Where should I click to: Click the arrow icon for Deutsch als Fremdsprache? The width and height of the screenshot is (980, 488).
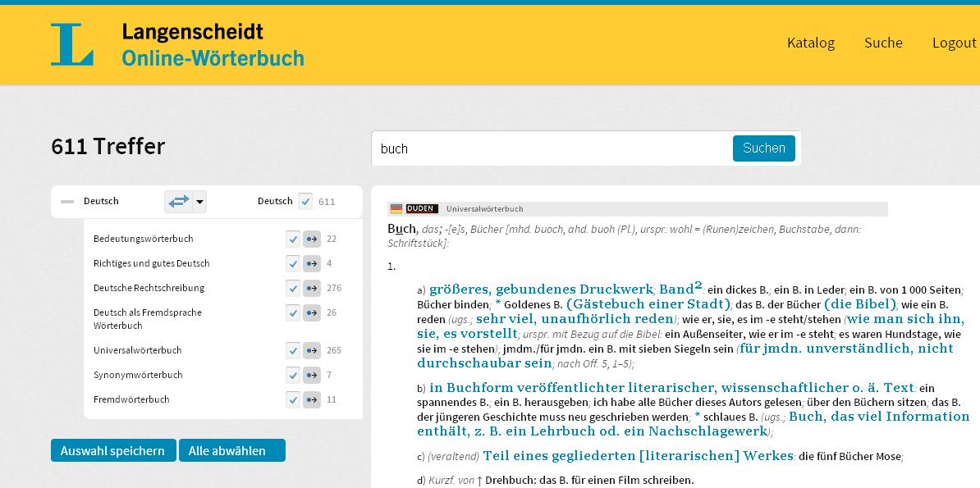312,312
